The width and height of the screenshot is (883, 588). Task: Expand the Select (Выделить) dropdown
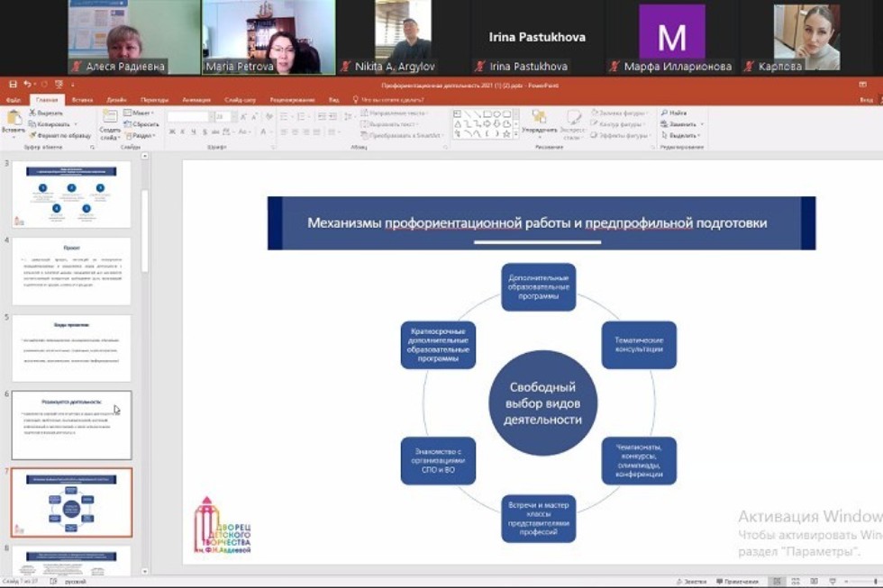coord(680,135)
